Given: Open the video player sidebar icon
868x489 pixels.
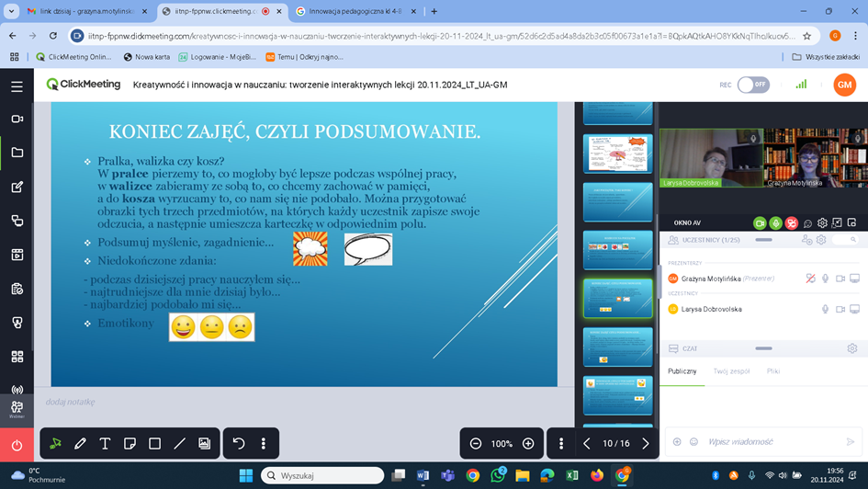Looking at the screenshot, I should pyautogui.click(x=17, y=255).
